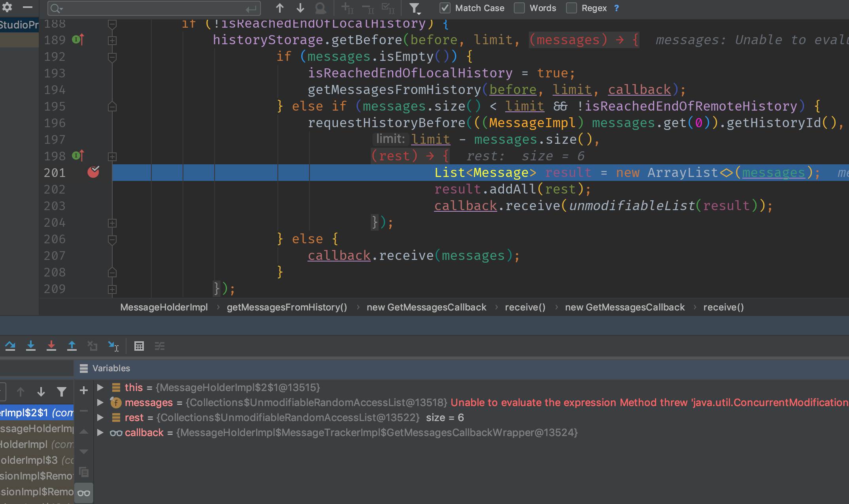This screenshot has width=849, height=504.
Task: Step into the method call
Action: pyautogui.click(x=31, y=346)
